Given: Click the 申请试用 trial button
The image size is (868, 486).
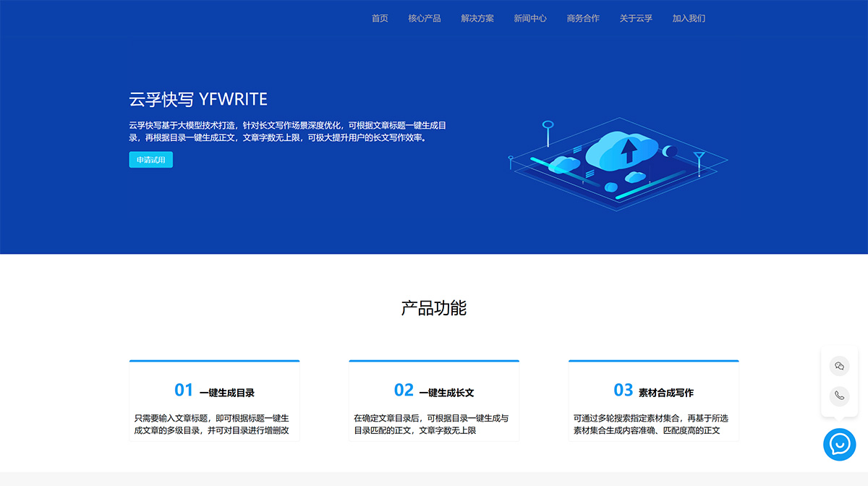Looking at the screenshot, I should 150,159.
